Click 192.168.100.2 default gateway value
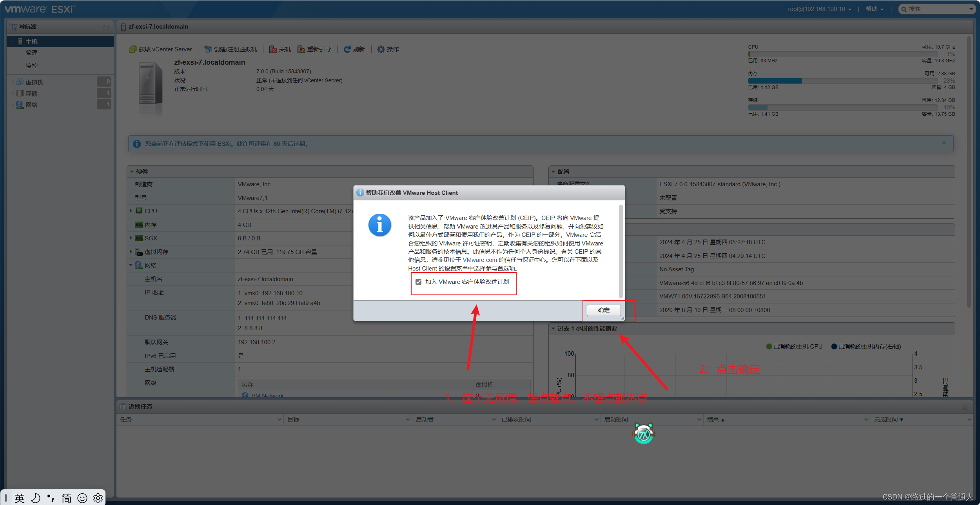This screenshot has width=980, height=505. [256, 342]
